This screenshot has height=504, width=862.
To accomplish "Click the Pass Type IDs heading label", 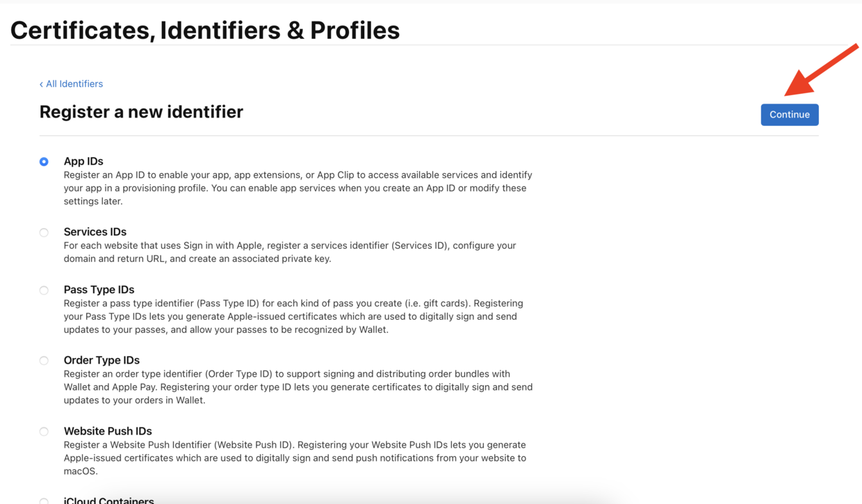I will (x=99, y=289).
